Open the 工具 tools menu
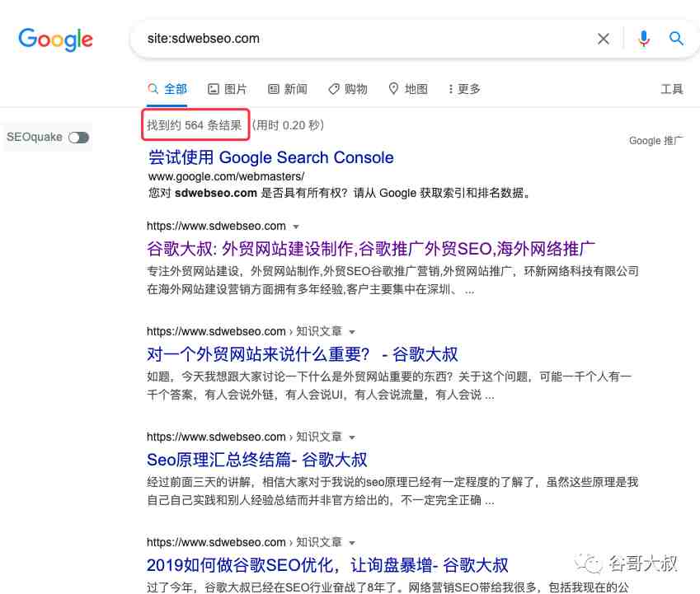Viewport: 700px width, 594px height. coord(672,89)
